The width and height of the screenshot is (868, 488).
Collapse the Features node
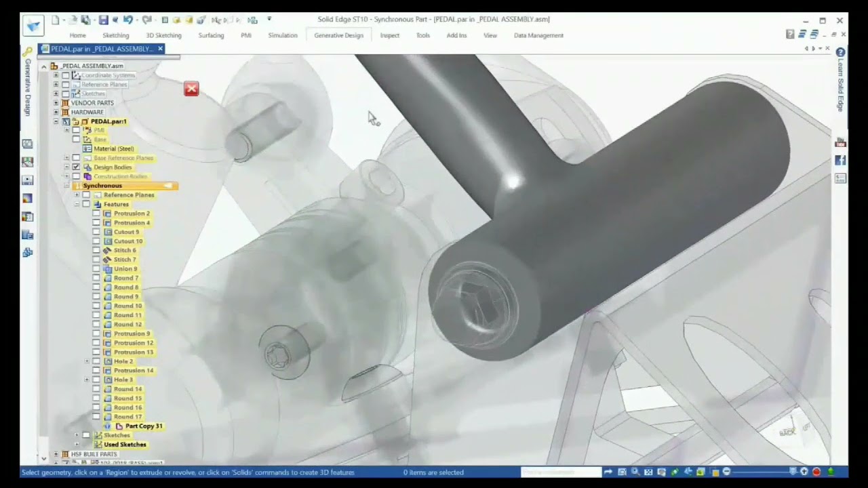[77, 204]
